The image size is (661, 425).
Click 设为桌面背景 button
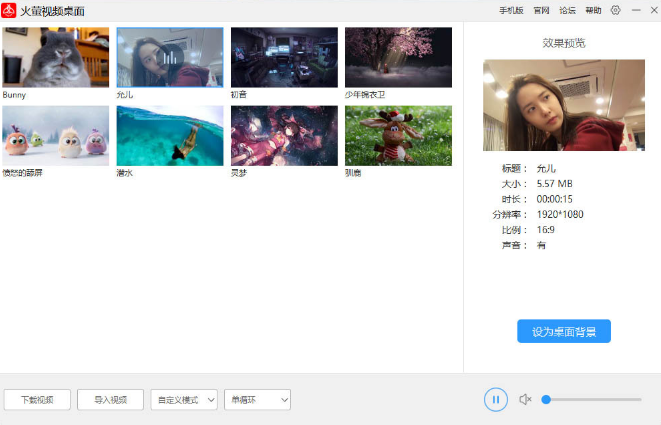(564, 331)
